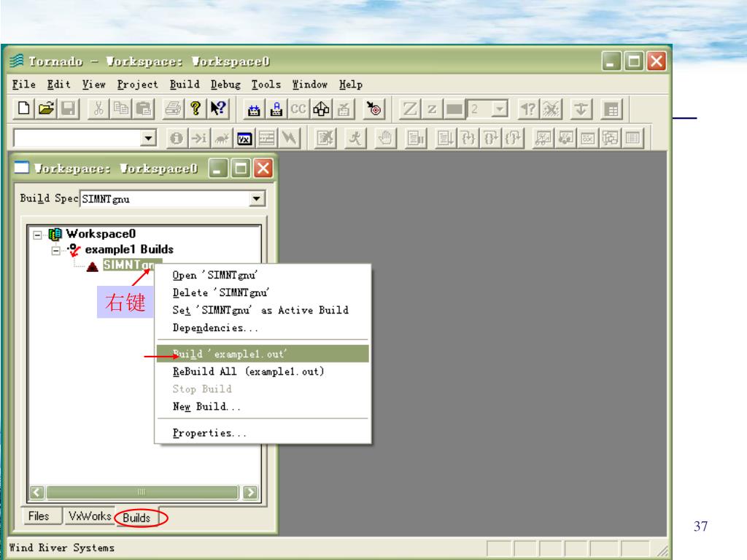
Task: Choose Open 'SIMNTgnu' from context menu
Action: (x=263, y=275)
